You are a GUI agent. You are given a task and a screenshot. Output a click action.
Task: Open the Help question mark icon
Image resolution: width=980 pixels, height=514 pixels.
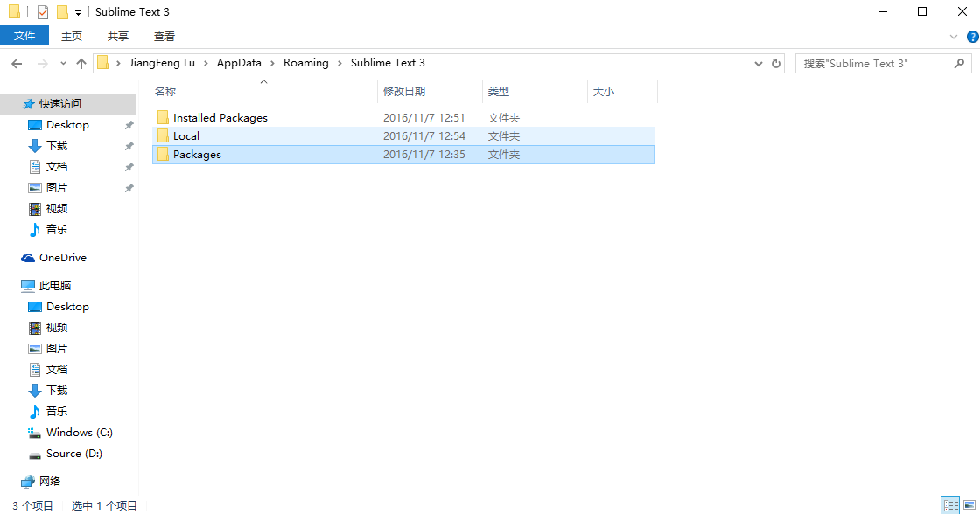pyautogui.click(x=972, y=37)
